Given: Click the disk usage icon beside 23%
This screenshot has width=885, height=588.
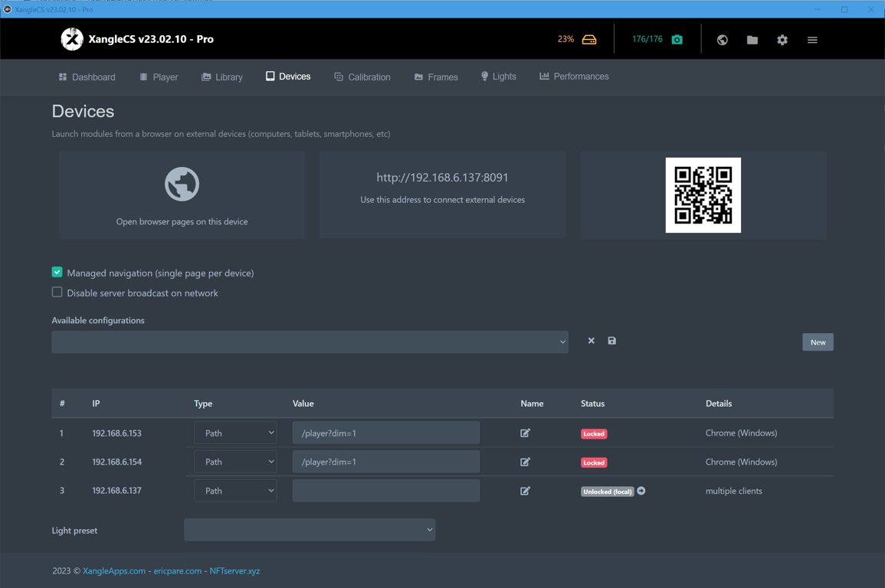Looking at the screenshot, I should tap(588, 40).
